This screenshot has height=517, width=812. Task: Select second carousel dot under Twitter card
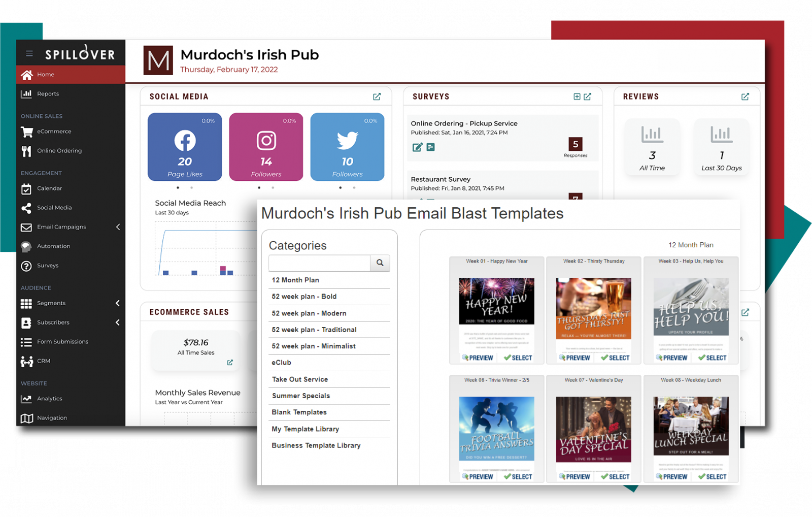pos(354,187)
